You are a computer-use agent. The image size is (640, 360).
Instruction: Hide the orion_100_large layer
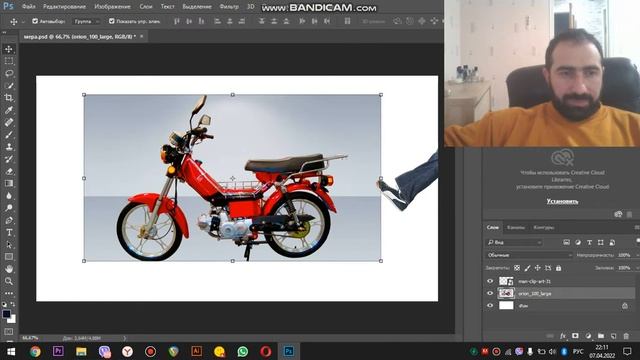click(x=490, y=293)
